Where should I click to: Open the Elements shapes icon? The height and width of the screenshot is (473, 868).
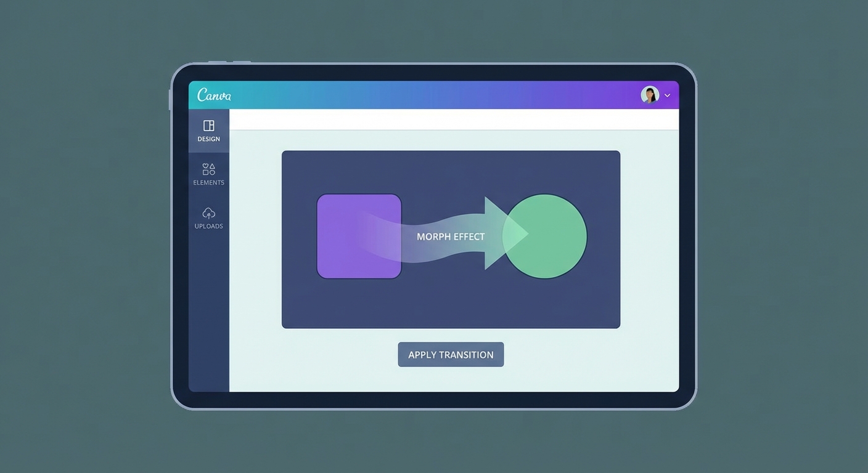coord(208,169)
